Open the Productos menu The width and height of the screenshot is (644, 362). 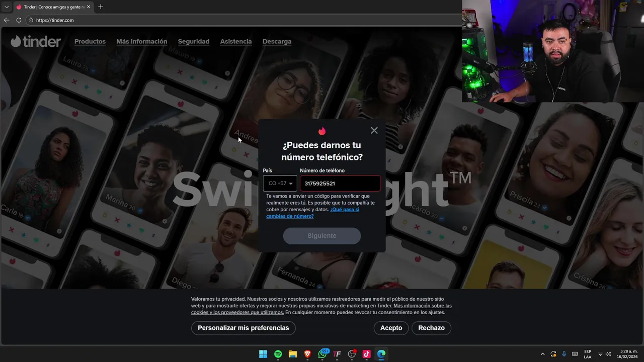90,42
